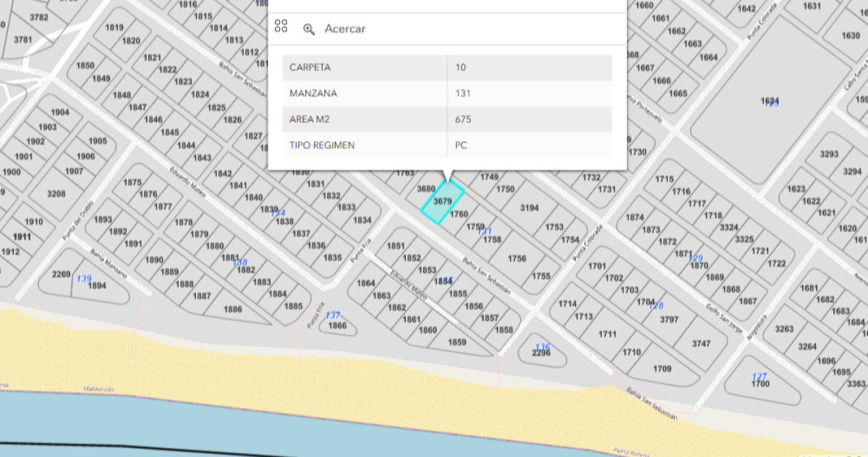Select the MANZANA value 131

[x=463, y=93]
